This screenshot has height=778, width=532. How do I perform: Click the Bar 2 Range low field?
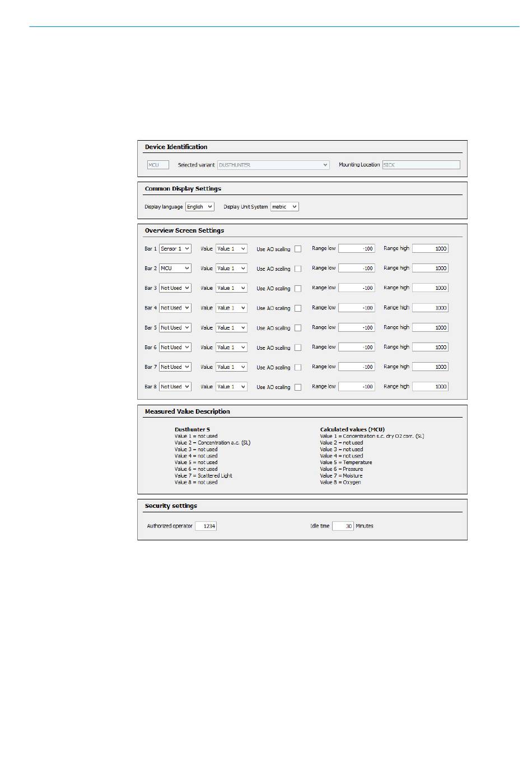click(x=356, y=268)
